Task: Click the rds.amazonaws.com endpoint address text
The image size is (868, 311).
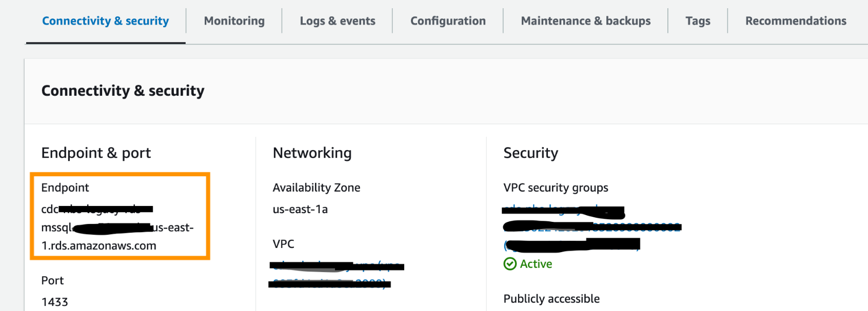Action: click(99, 245)
